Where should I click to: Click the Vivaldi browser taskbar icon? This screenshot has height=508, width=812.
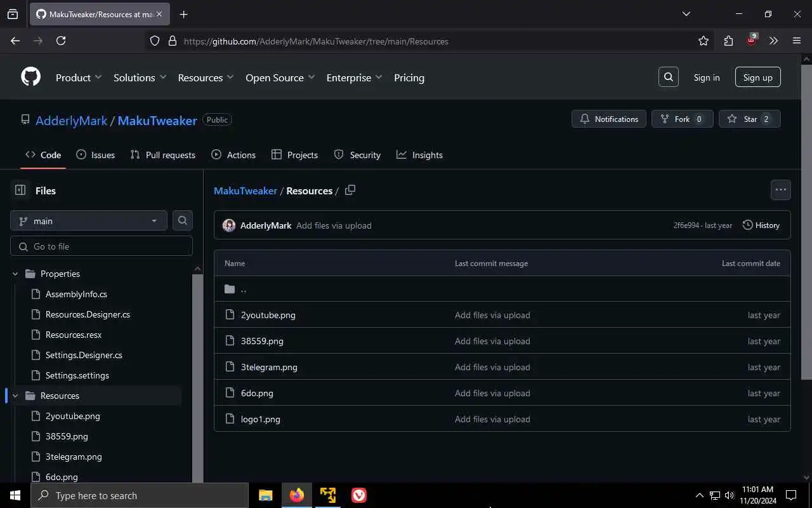[x=358, y=495]
